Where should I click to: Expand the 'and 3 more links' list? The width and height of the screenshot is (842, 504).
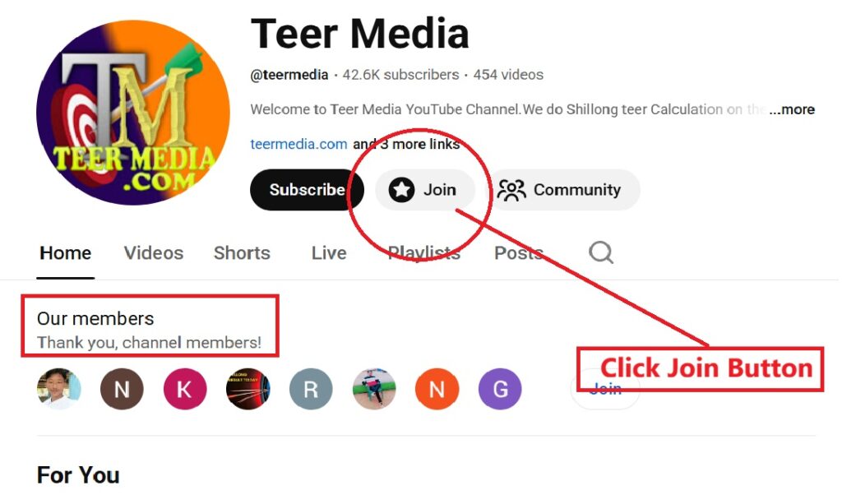click(x=406, y=144)
